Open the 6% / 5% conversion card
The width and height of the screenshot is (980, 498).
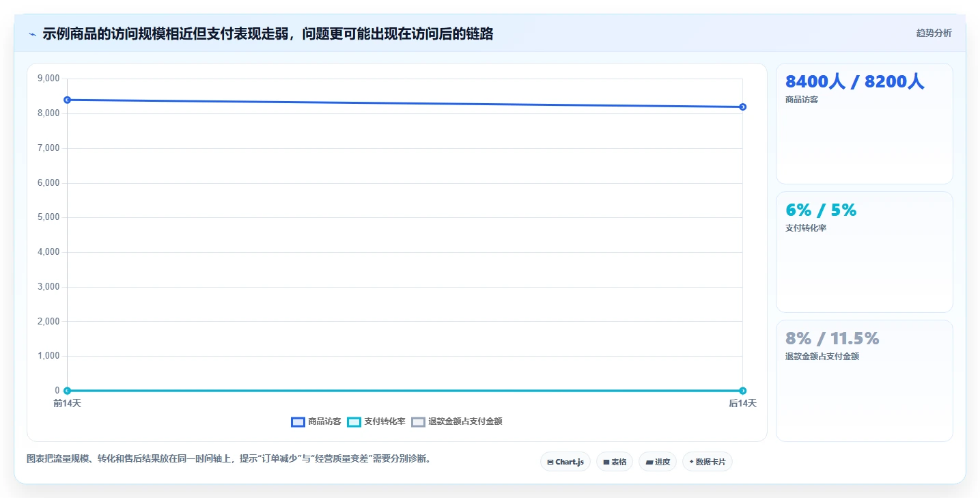[x=865, y=252]
